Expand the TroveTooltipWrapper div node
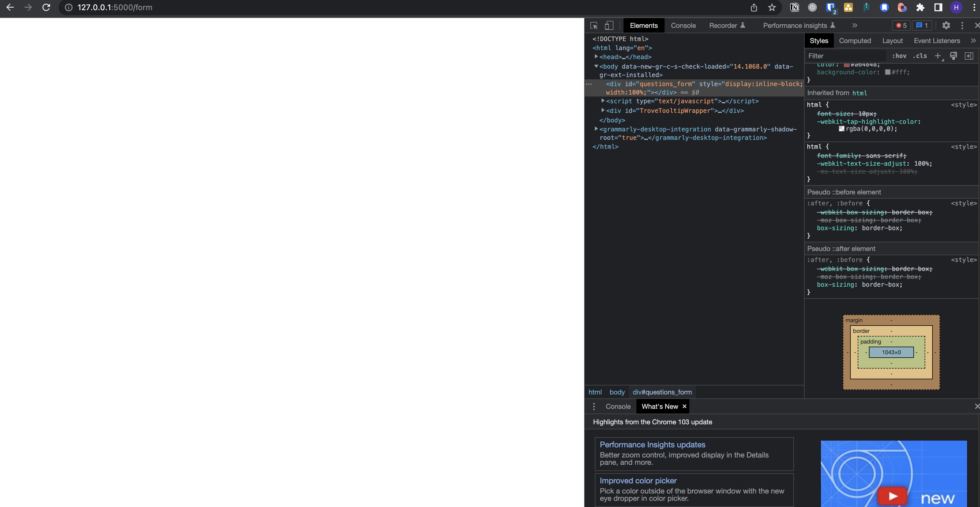This screenshot has height=507, width=980. pyautogui.click(x=603, y=110)
